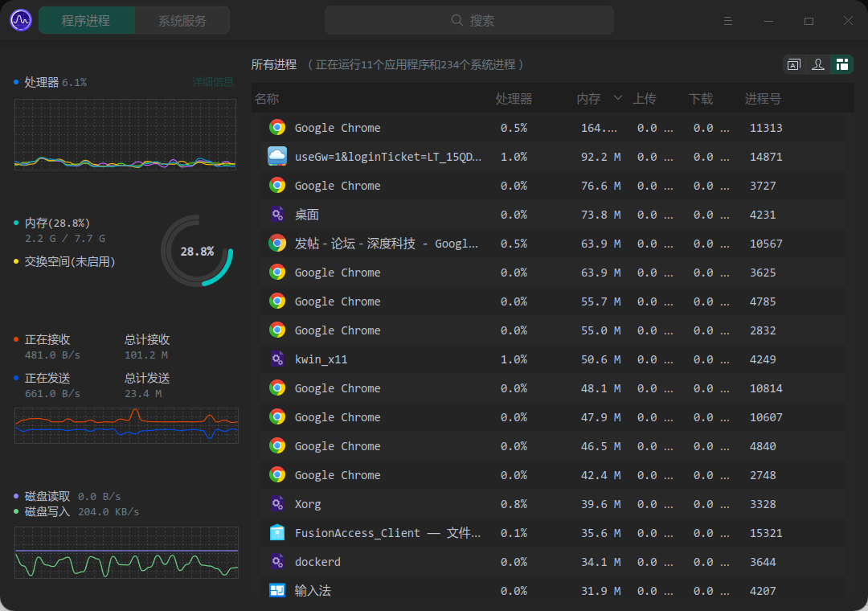
Task: Click Chrome icon for process 11313
Action: click(277, 127)
